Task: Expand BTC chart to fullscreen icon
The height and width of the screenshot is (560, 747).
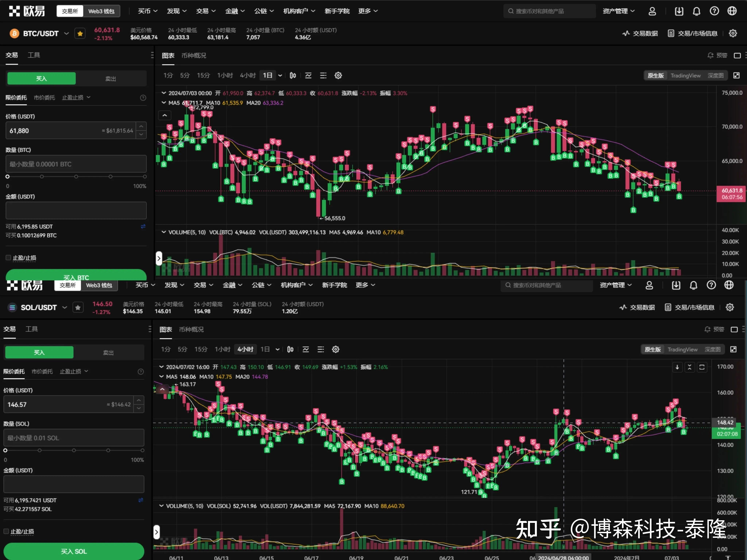Action: pyautogui.click(x=736, y=75)
